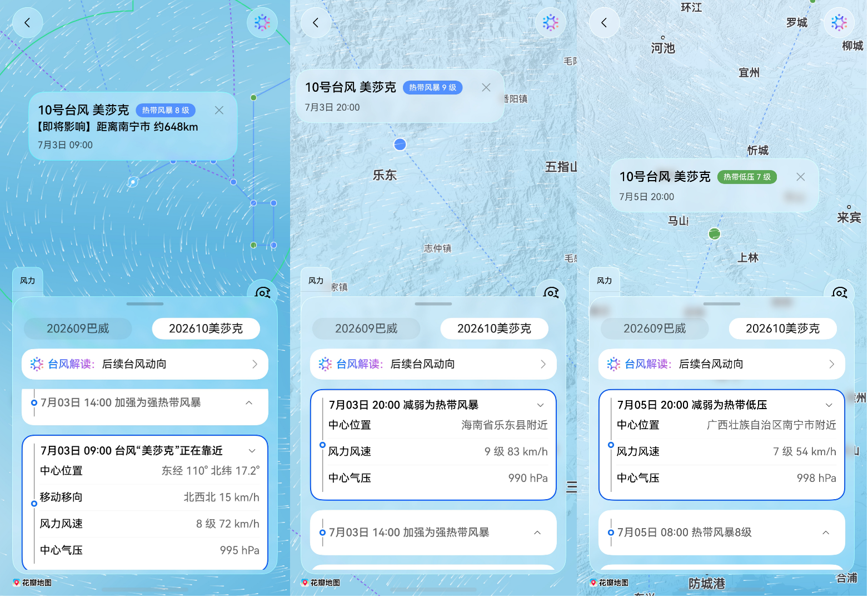
Task: Close the typhoon card dated 7月3日 09:00
Action: point(220,110)
